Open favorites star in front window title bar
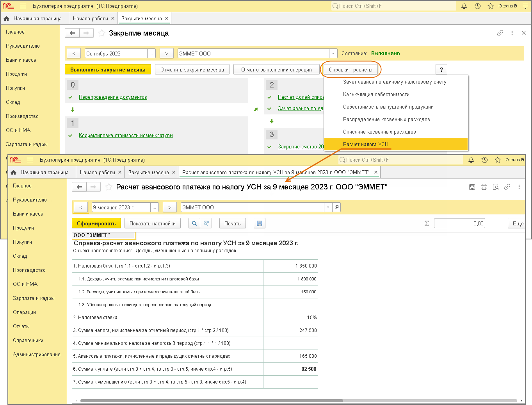532x405 pixels. (x=498, y=160)
